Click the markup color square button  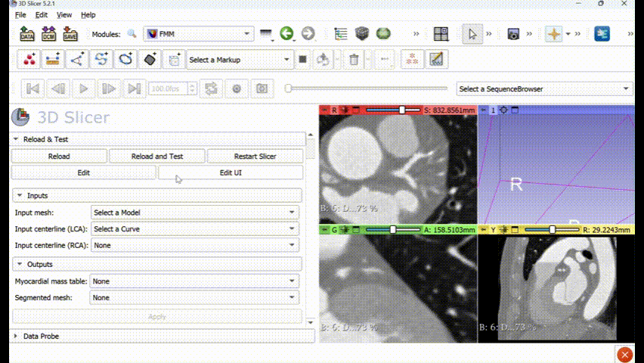coord(302,60)
